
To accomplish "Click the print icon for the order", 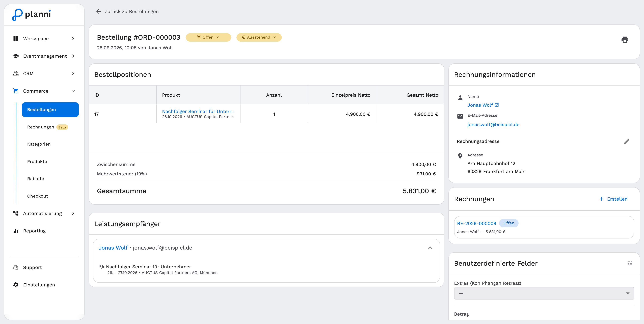I will tap(625, 40).
